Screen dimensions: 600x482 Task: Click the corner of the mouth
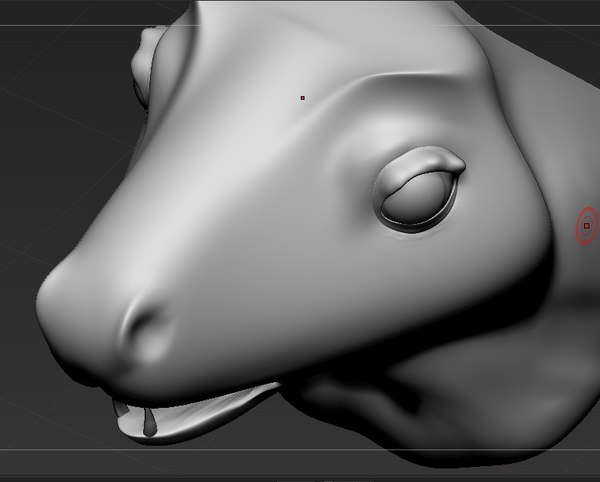point(277,388)
